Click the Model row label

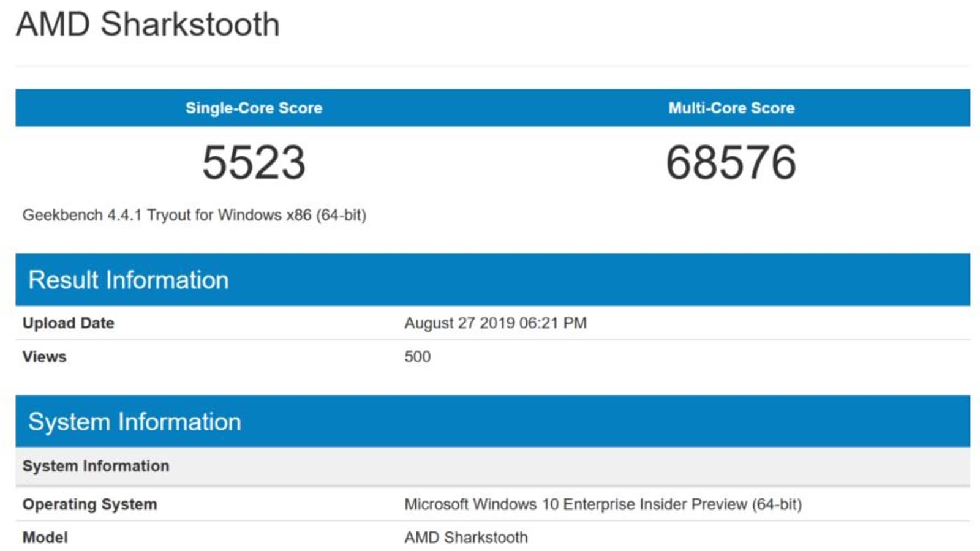pos(45,538)
